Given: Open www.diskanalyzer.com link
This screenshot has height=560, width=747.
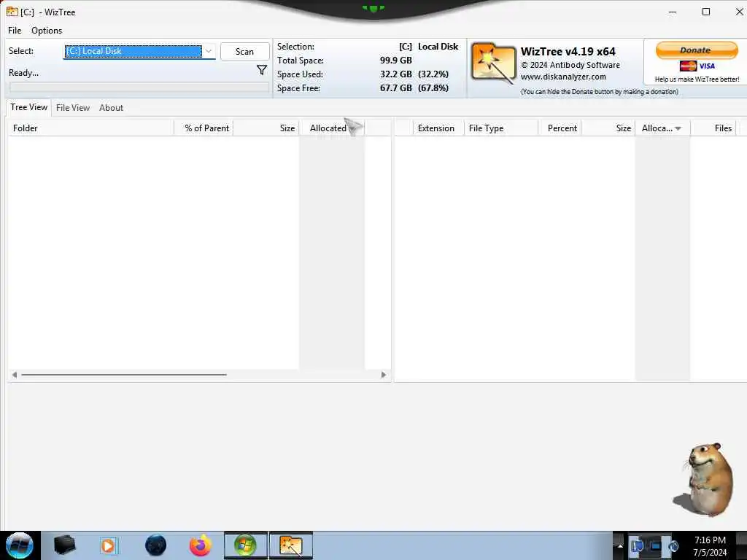Looking at the screenshot, I should point(563,77).
